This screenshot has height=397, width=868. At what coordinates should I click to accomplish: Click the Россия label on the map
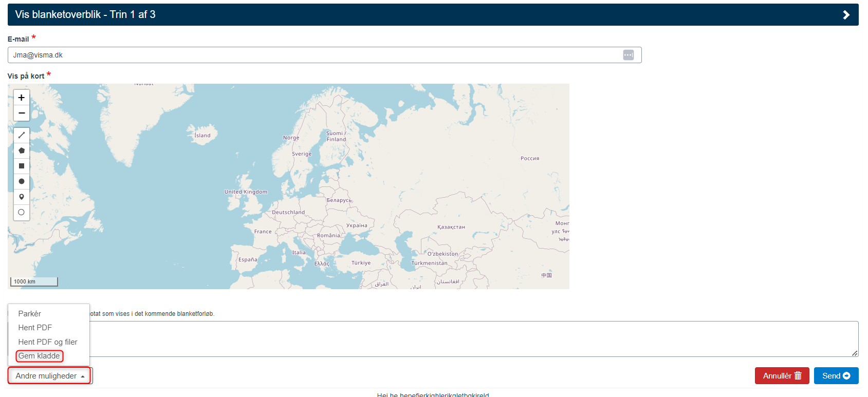530,158
